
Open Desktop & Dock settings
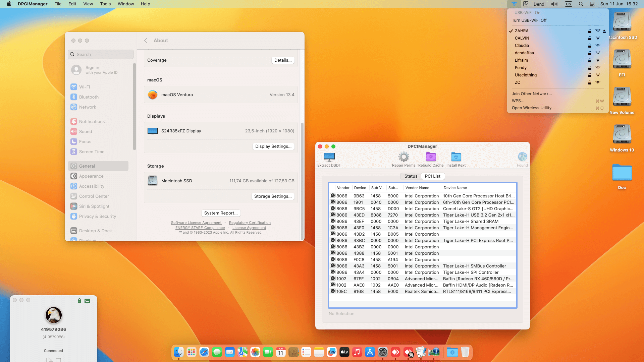pos(99,231)
